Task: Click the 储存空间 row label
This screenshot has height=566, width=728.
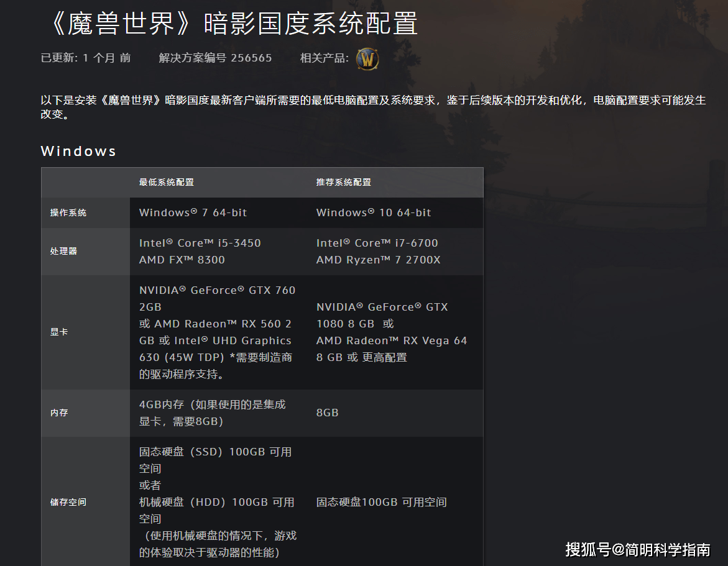Action: tap(68, 502)
